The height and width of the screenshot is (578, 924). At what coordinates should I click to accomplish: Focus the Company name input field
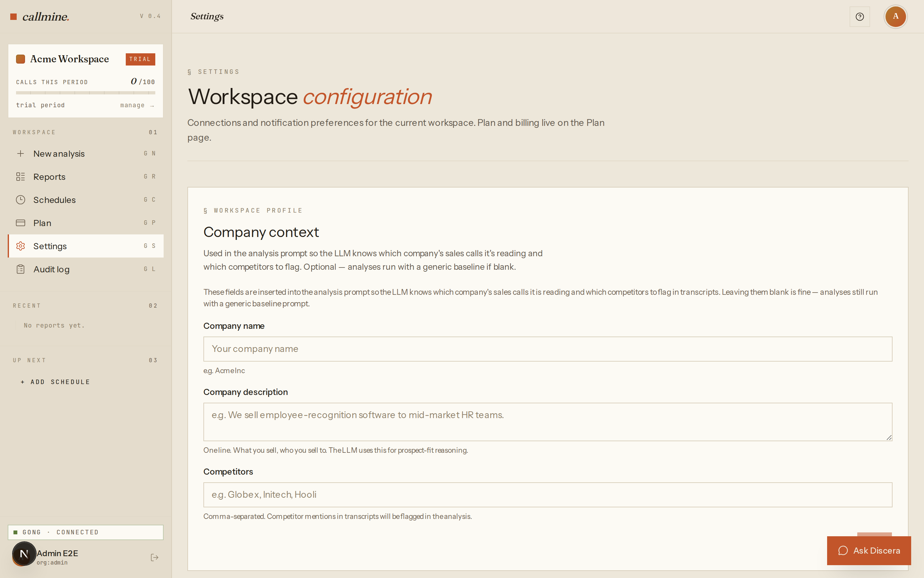548,349
